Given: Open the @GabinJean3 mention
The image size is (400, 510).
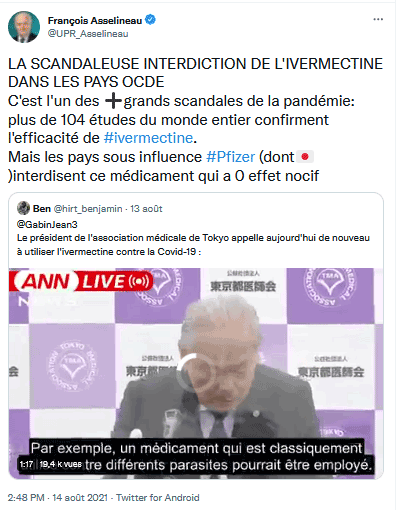Looking at the screenshot, I should point(47,224).
